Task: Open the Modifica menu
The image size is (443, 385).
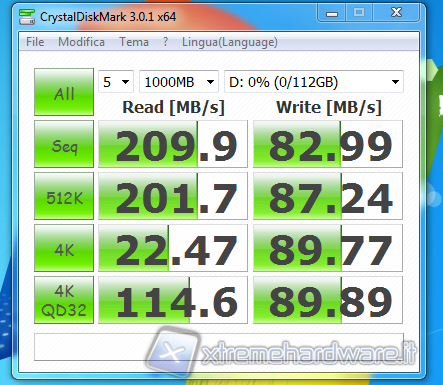Action: [81, 42]
